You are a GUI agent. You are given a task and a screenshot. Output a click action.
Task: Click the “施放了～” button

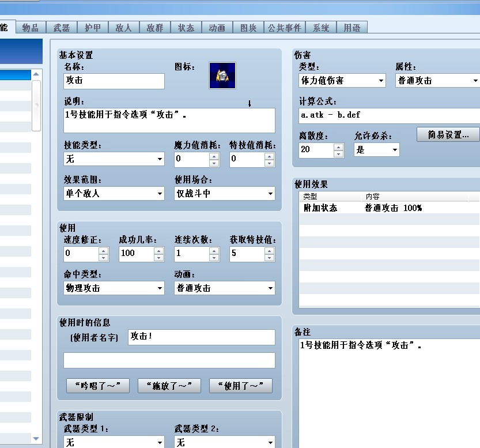169,386
